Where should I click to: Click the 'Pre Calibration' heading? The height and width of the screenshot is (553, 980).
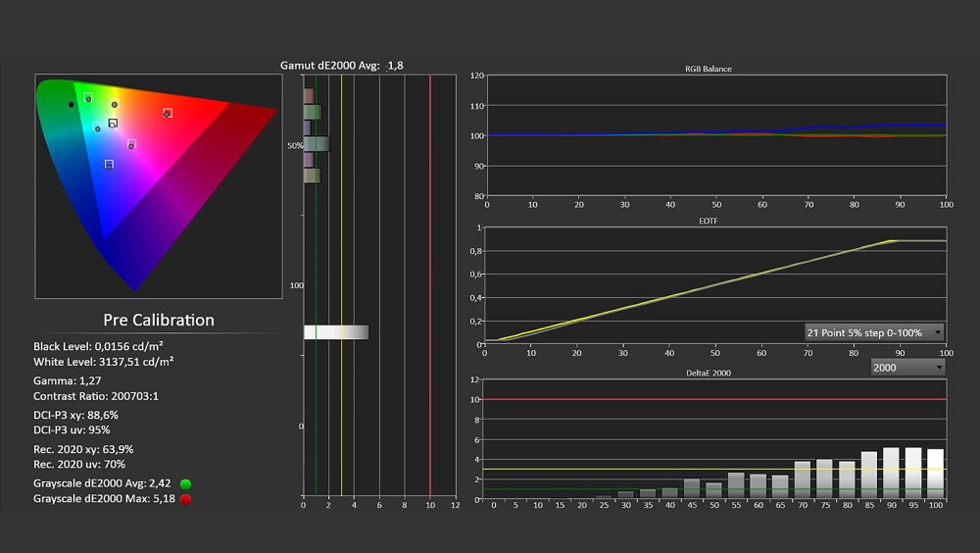click(x=159, y=320)
